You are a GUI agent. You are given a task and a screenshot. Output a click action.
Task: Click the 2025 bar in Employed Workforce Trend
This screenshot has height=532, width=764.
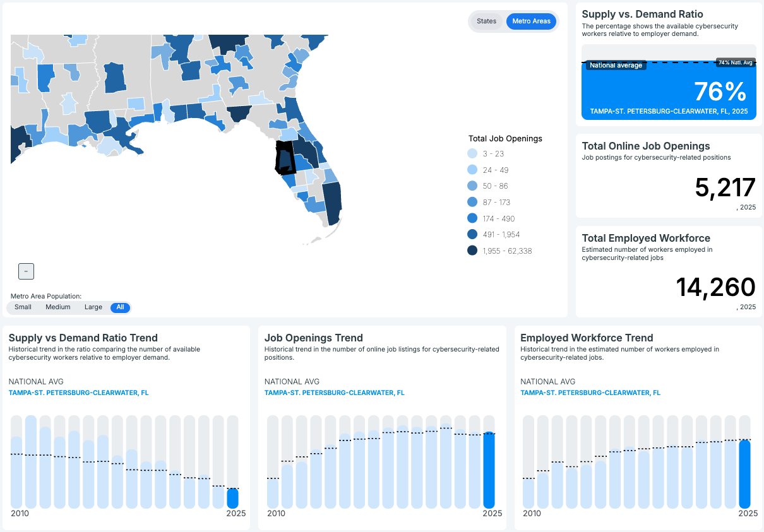[x=744, y=473]
